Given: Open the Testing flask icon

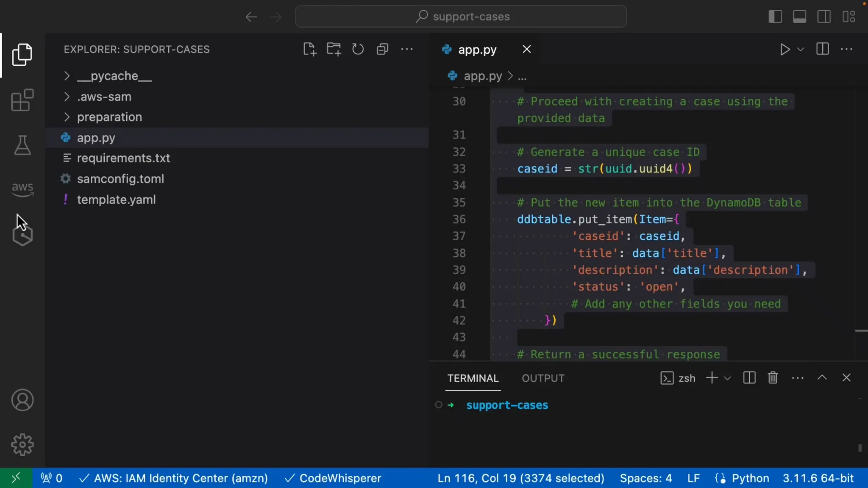Looking at the screenshot, I should tap(22, 145).
